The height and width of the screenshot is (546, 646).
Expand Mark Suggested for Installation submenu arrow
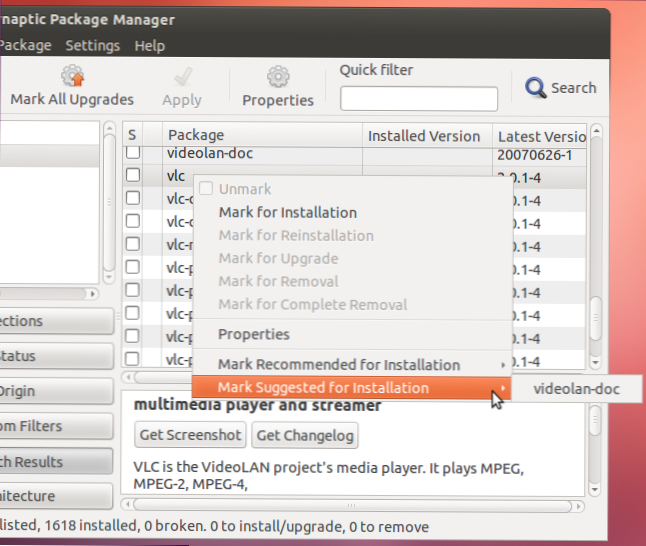[x=504, y=388]
